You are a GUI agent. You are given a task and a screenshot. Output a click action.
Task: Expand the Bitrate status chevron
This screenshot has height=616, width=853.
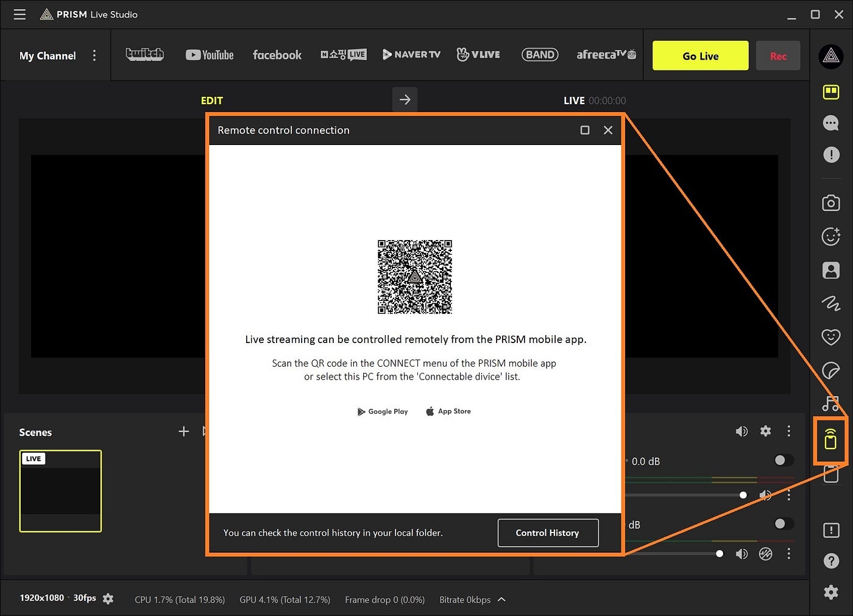[x=501, y=600]
